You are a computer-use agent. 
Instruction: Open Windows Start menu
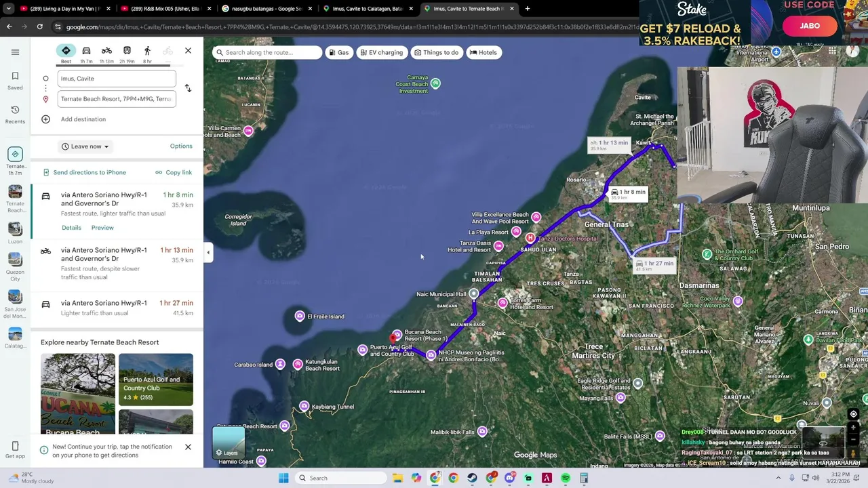coord(283,478)
